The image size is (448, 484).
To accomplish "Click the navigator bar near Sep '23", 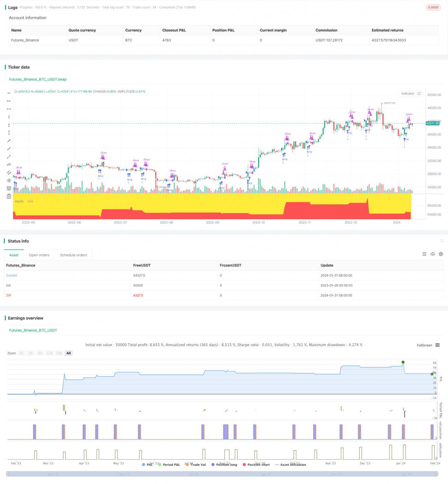I will tap(266, 474).
